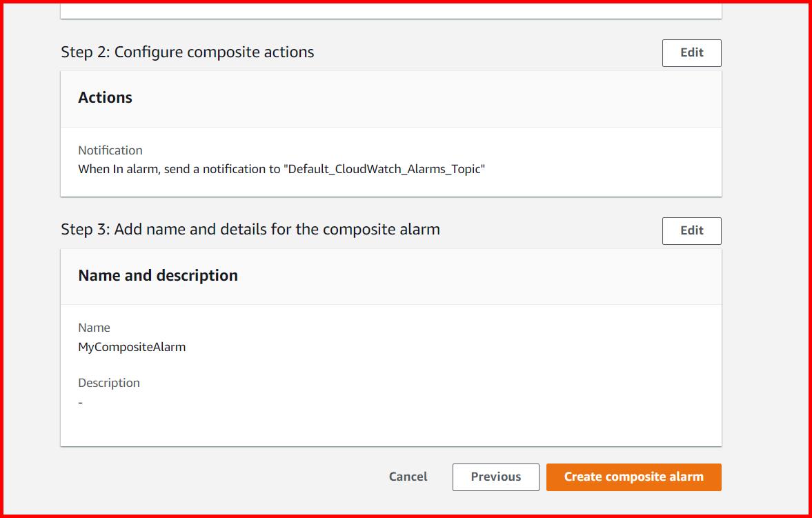
Task: Click Edit for Step 3 name and details
Action: click(x=691, y=230)
